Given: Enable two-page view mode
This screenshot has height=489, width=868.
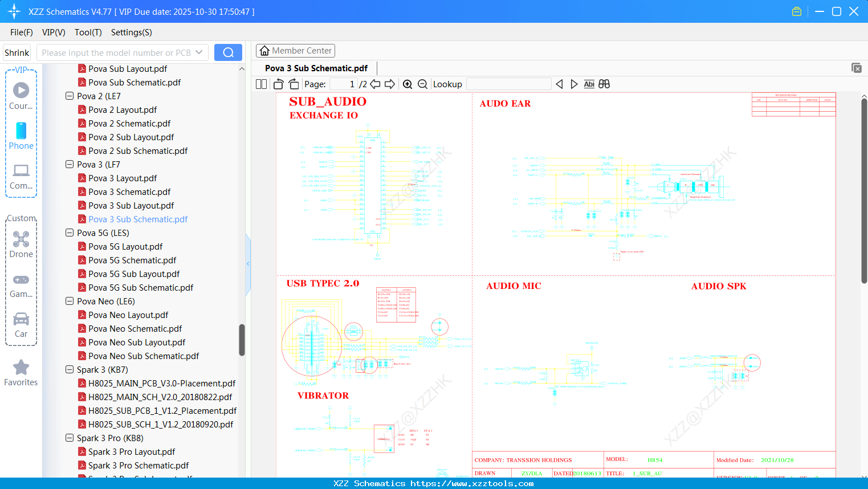Looking at the screenshot, I should [x=260, y=83].
